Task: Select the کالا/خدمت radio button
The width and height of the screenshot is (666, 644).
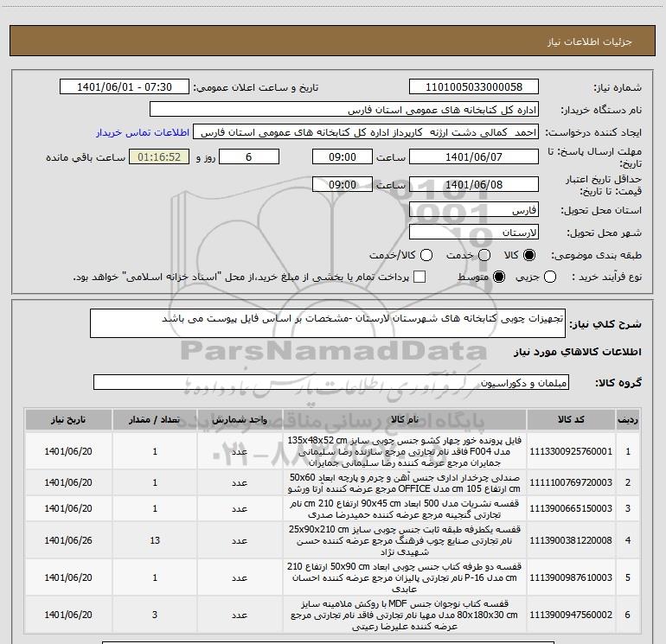Action: [x=426, y=255]
